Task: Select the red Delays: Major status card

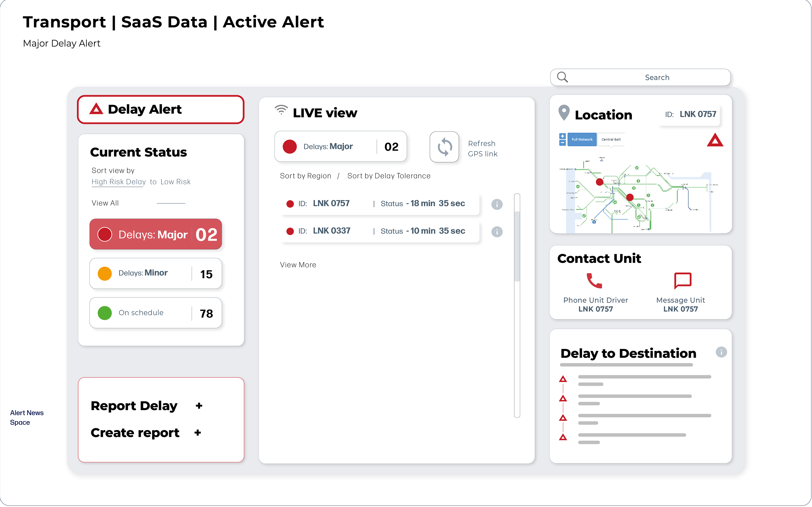Action: point(155,234)
